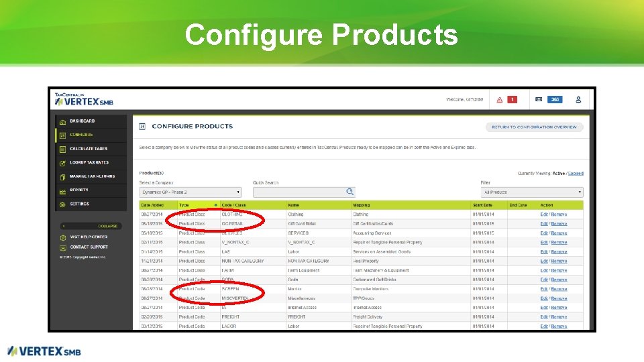The width and height of the screenshot is (644, 362).
Task: Sort by the Code / Class column header
Action: click(x=233, y=205)
